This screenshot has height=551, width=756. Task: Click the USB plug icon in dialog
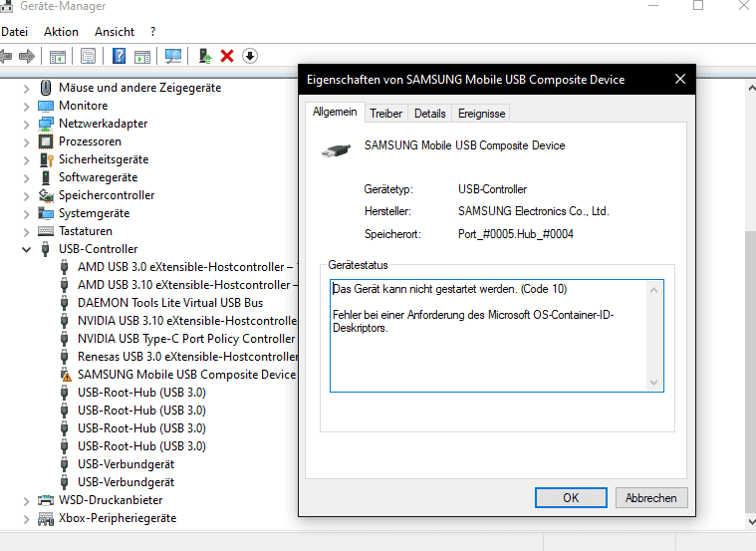336,150
